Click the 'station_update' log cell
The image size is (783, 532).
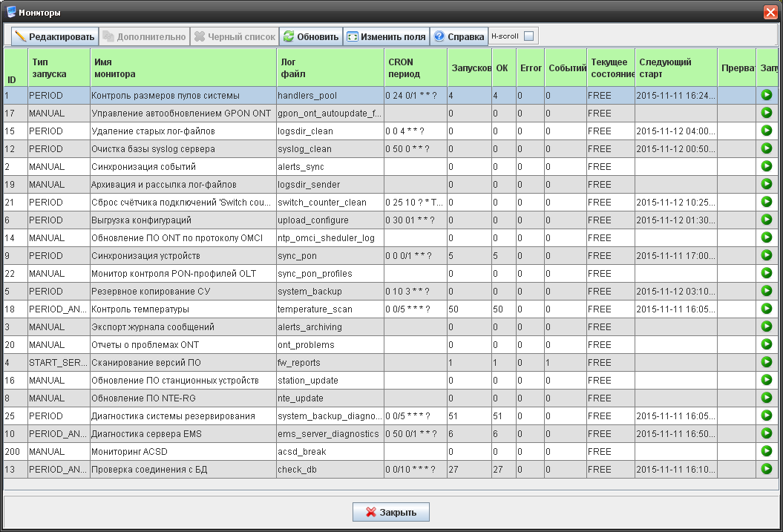tap(330, 381)
